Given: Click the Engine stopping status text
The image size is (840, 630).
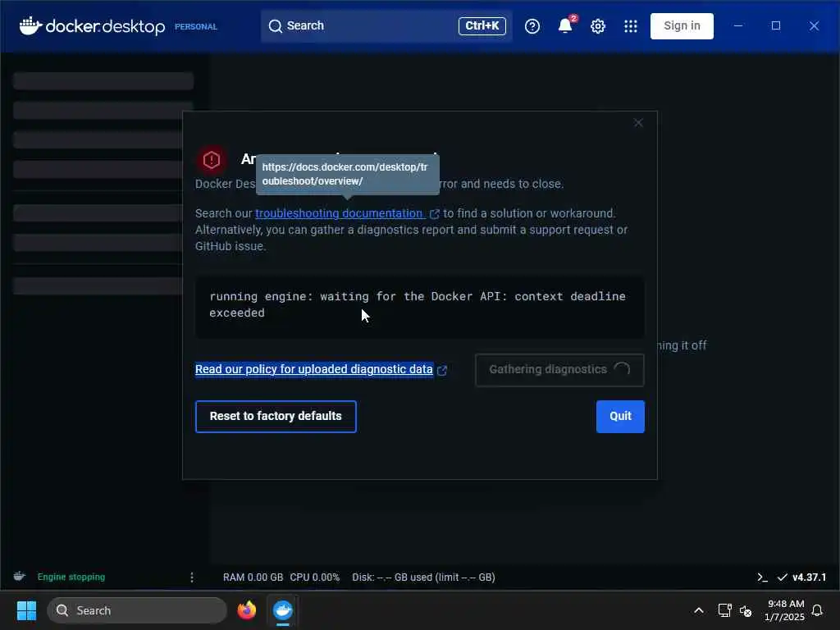Looking at the screenshot, I should coord(71,577).
